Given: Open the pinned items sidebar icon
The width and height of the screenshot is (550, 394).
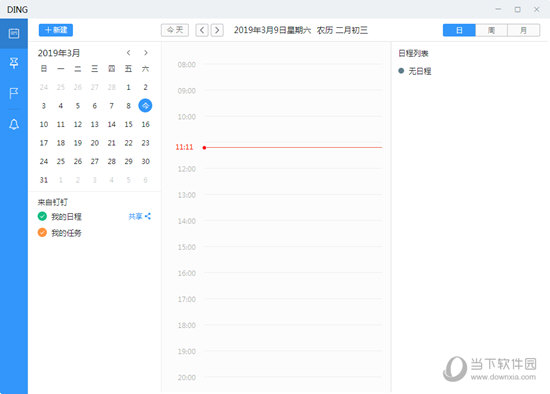Looking at the screenshot, I should pyautogui.click(x=14, y=63).
